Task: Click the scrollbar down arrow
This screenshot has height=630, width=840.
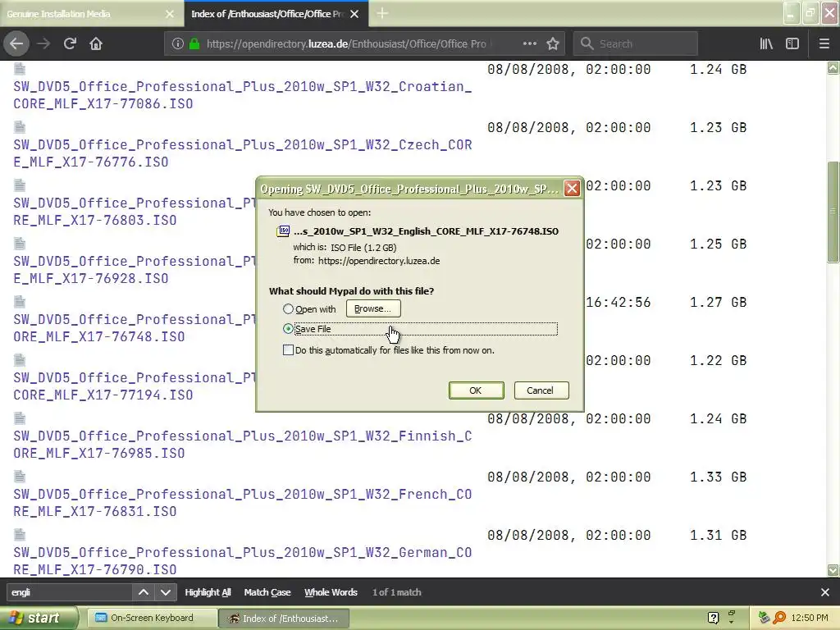Action: [x=833, y=570]
